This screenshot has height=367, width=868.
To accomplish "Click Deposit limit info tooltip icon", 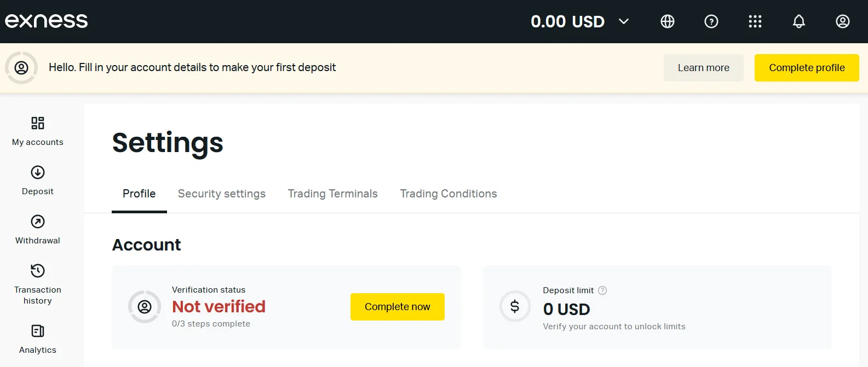I will click(x=602, y=290).
